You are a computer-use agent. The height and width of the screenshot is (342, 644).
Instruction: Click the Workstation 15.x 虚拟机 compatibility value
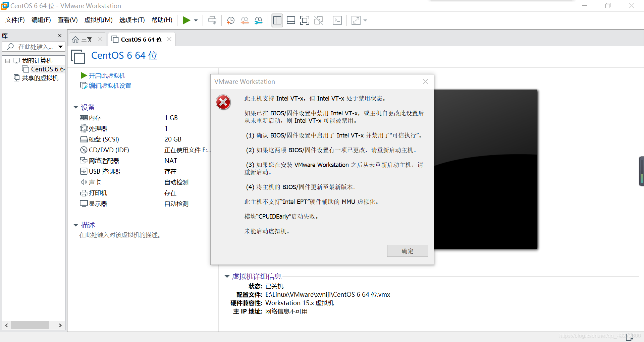pyautogui.click(x=300, y=303)
